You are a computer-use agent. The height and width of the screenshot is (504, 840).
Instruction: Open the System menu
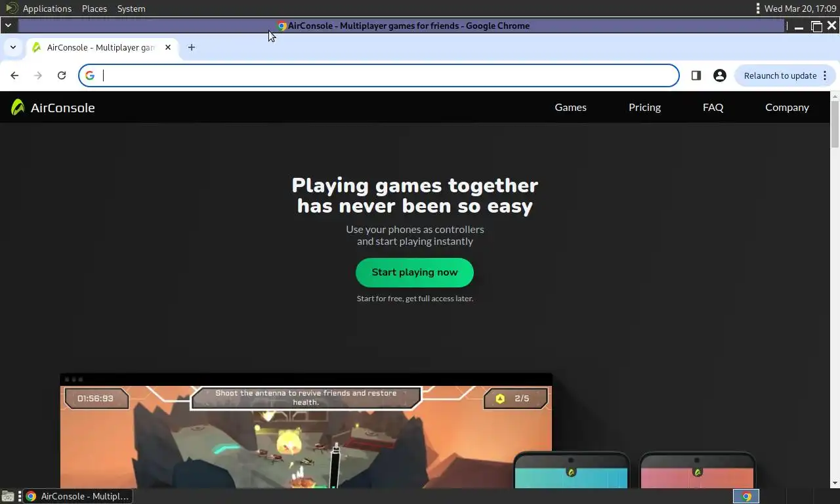click(131, 9)
